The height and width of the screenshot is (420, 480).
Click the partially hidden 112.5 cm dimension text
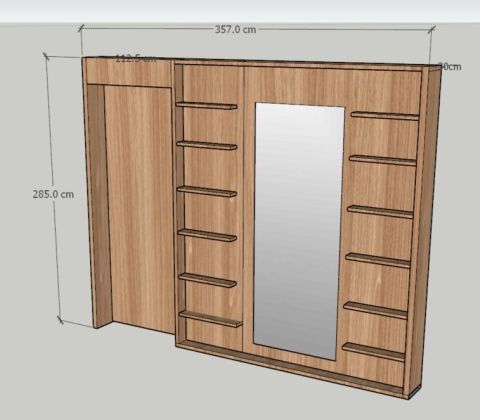click(136, 59)
